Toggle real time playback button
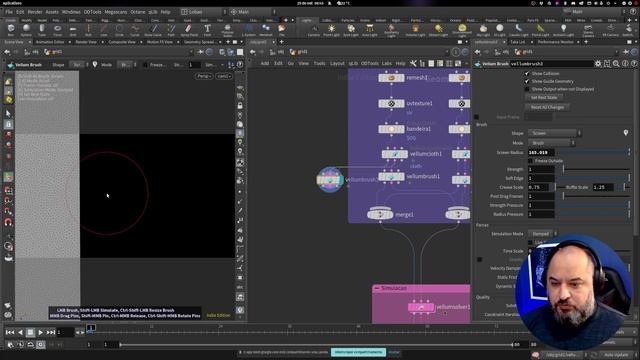Screen dimensions: 640x360 [40, 344]
